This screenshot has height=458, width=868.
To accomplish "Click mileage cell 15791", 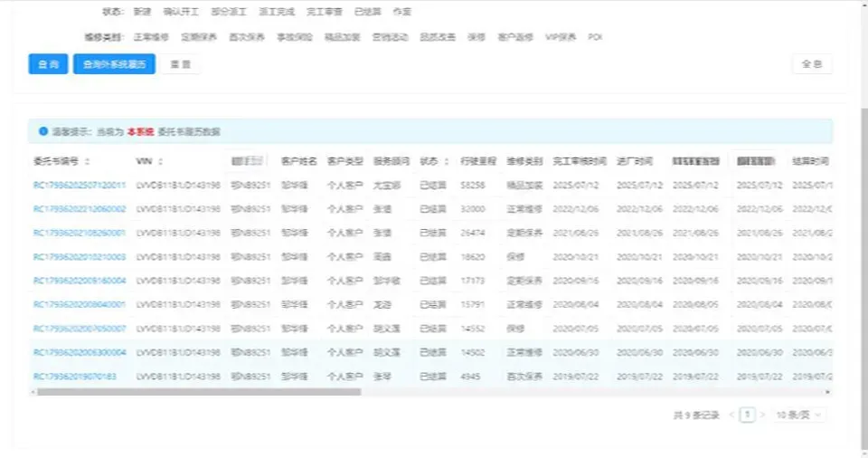I will (473, 304).
